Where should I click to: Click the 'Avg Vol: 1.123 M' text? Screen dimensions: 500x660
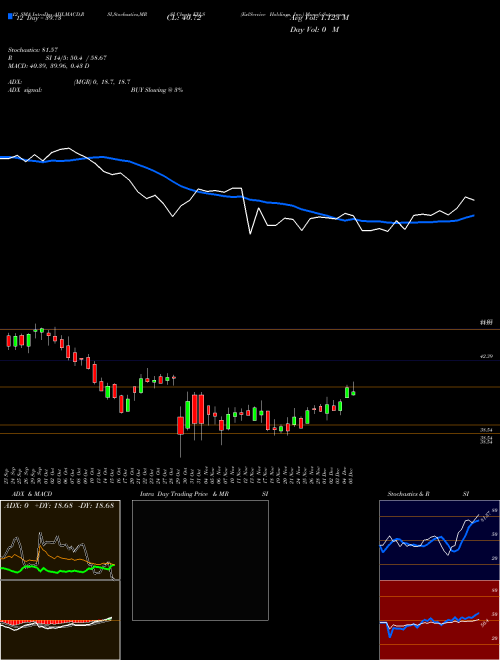click(319, 18)
